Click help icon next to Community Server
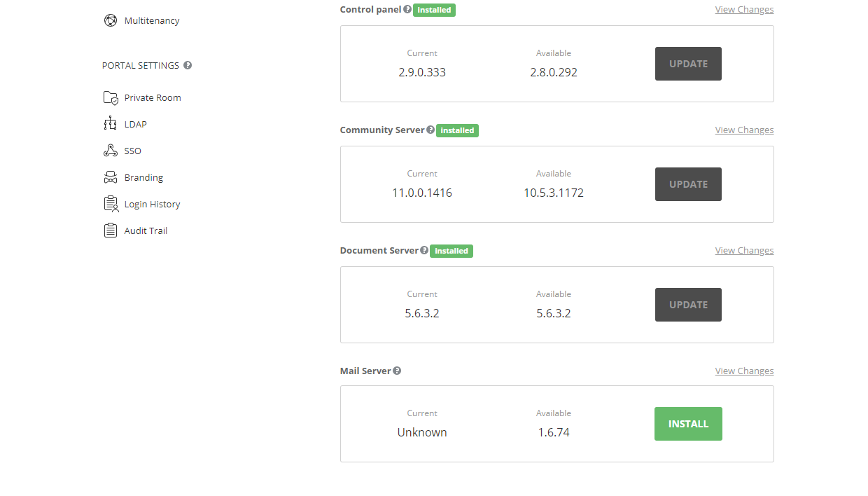Viewport: 868px width, 496px height. pyautogui.click(x=430, y=130)
